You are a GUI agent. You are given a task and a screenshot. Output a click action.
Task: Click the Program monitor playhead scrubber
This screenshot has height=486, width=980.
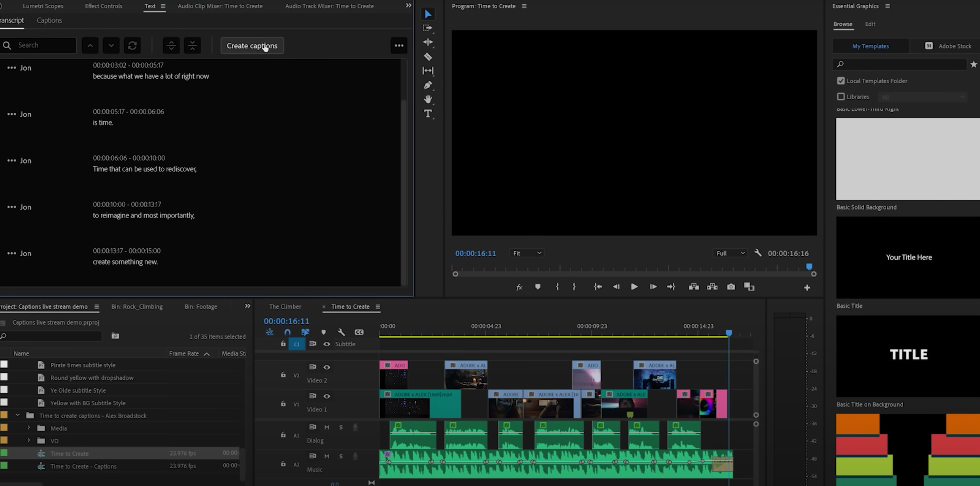(x=809, y=267)
